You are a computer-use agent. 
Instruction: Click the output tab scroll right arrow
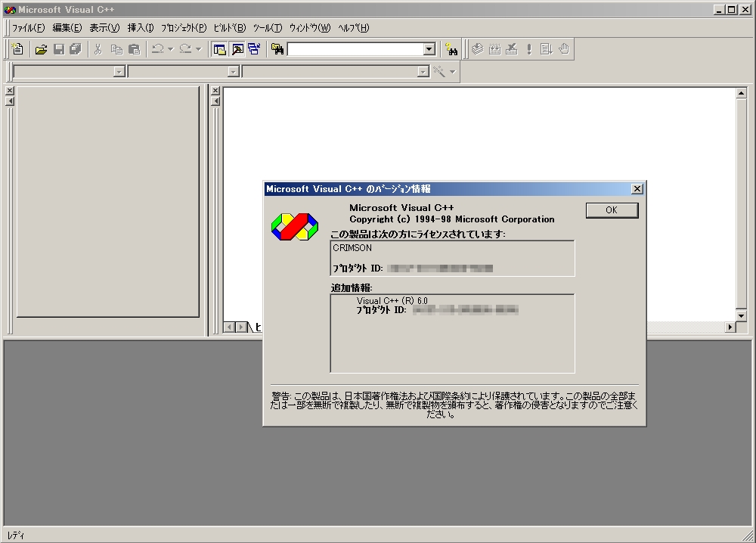(241, 327)
